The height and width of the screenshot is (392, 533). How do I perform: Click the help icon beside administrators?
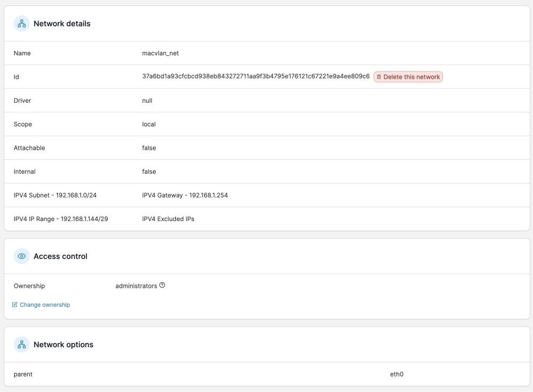162,285
